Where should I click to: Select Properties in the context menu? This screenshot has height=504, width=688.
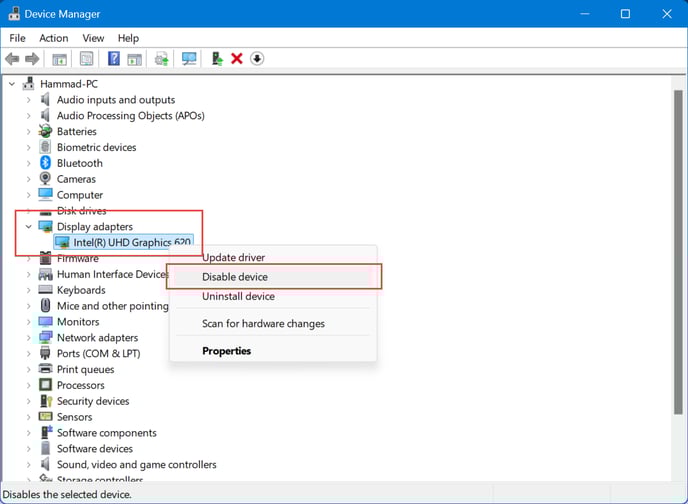(x=227, y=351)
